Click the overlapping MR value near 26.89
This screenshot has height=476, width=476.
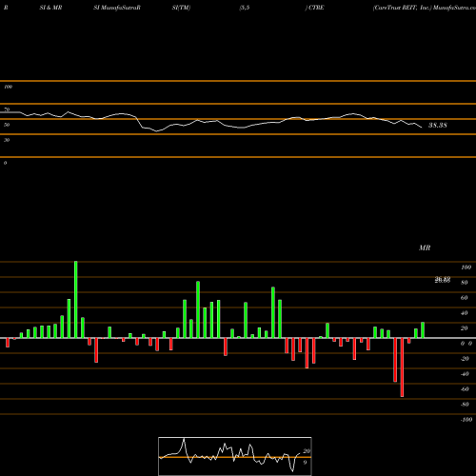443,280
